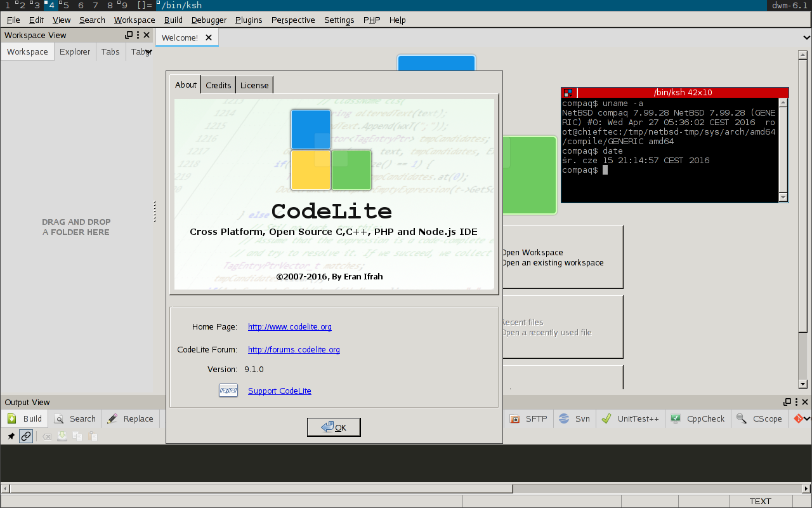Open the Build menu
Viewport: 812px width, 508px height.
[173, 20]
